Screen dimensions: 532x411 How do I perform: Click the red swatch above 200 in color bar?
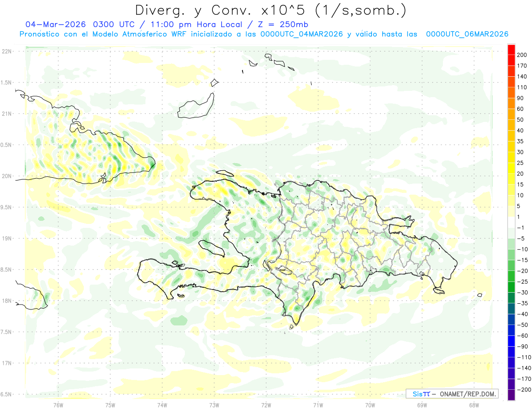click(x=511, y=49)
